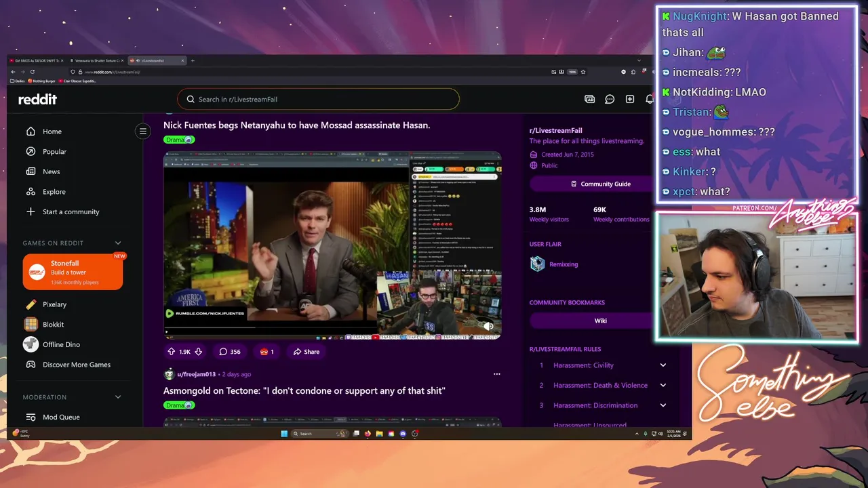Screen dimensions: 868x488
Task: Click Drama flair on Asmongold post
Action: tap(179, 405)
